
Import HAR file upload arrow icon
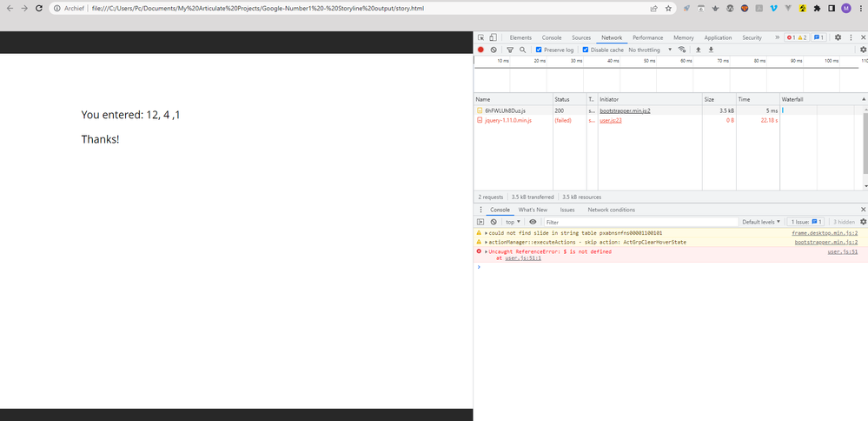[698, 50]
